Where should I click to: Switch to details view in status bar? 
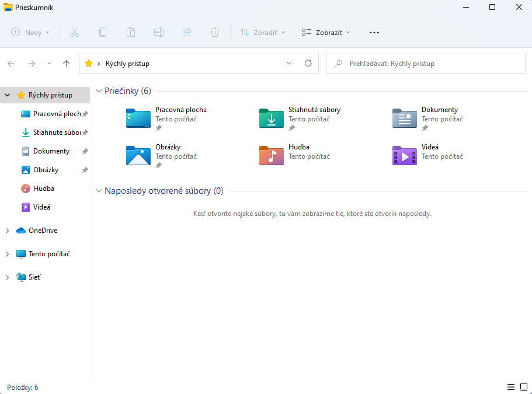[x=510, y=387]
